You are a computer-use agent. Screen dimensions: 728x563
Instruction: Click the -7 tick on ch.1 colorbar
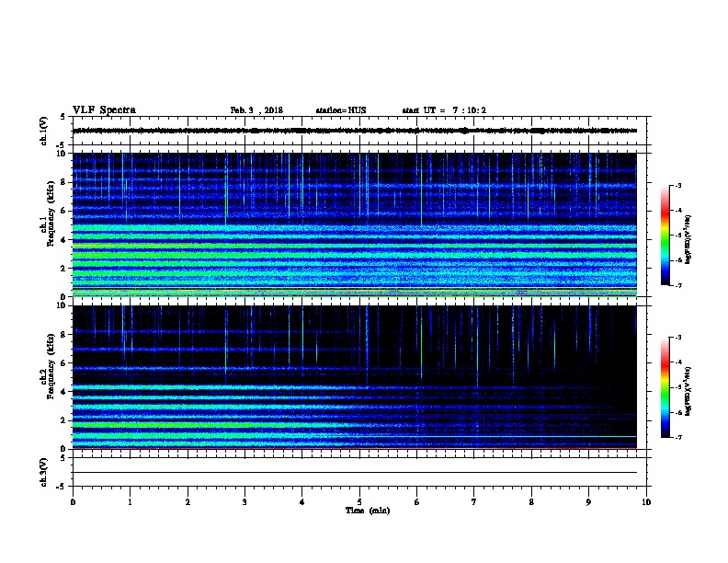click(x=677, y=285)
